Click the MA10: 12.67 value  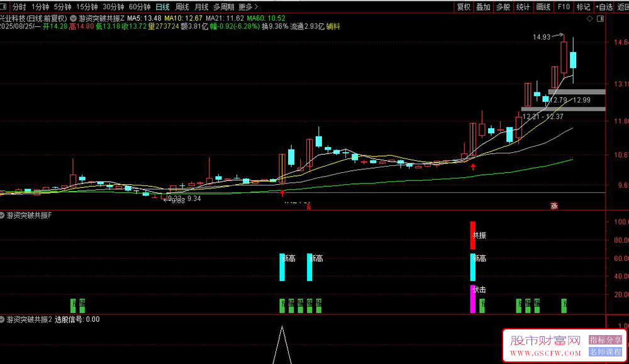183,18
